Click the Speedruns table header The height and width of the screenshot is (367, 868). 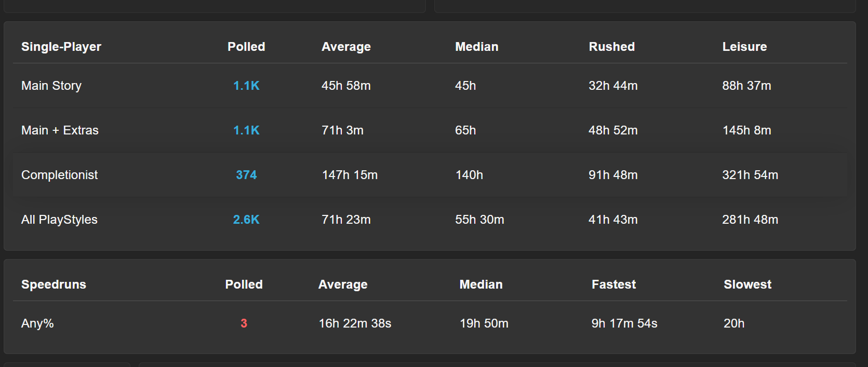(54, 284)
